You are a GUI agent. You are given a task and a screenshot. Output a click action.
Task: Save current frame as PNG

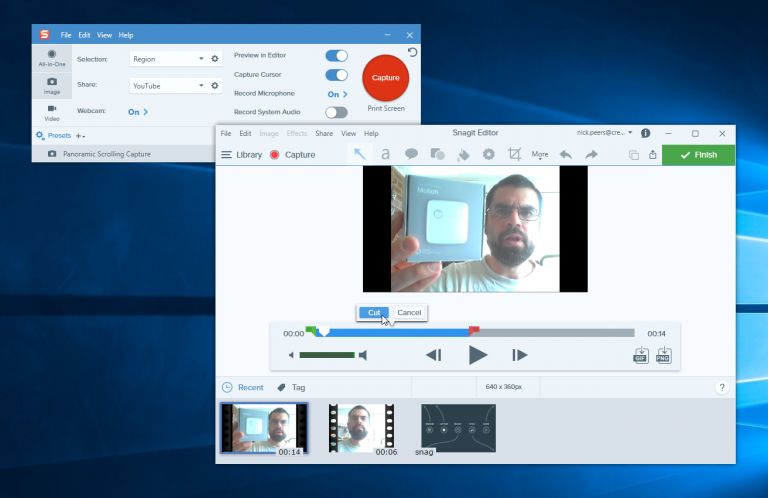[663, 355]
